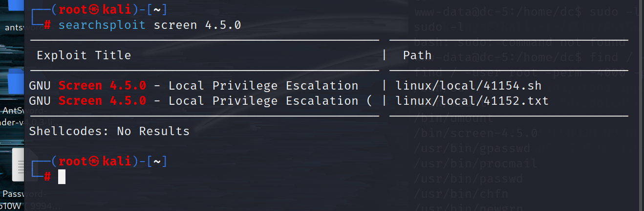Click the antsword folder icon on desktop
The image size is (644, 211).
14,7
